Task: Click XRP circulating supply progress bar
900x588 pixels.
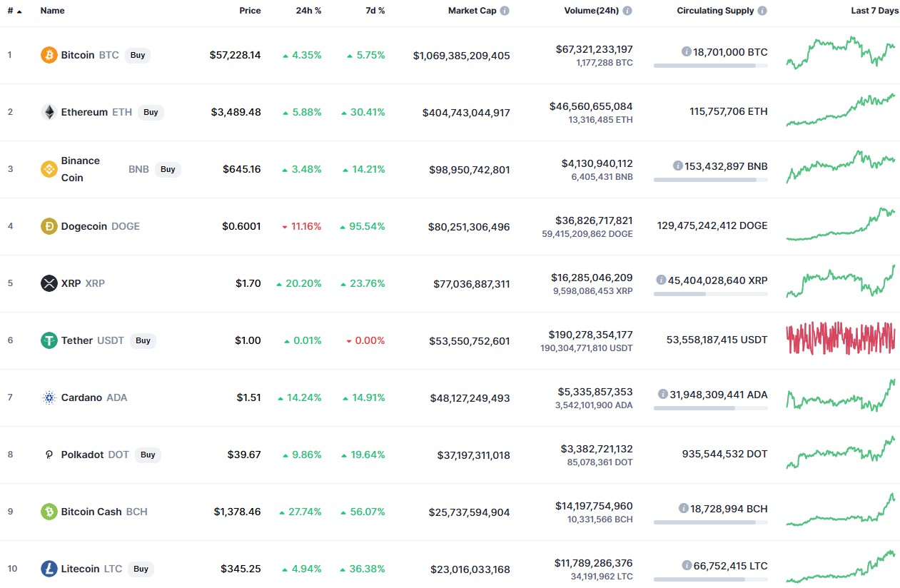Action: point(710,293)
